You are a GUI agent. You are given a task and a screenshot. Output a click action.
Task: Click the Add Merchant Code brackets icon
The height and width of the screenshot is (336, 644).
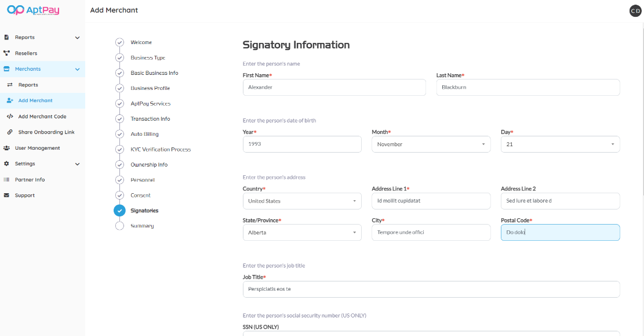pyautogui.click(x=10, y=117)
